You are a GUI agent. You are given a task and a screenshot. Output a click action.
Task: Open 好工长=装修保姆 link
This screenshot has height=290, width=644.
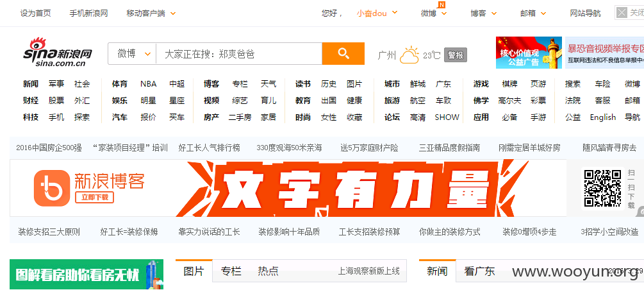[x=129, y=232]
